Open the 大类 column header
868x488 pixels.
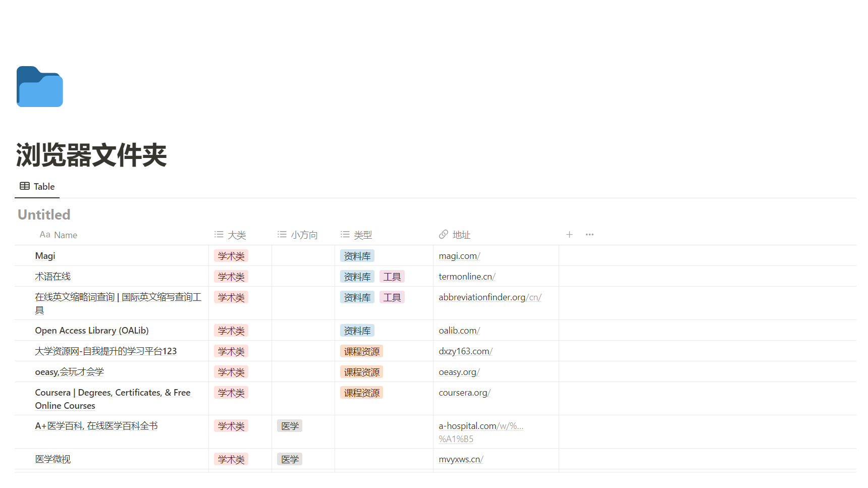[230, 235]
